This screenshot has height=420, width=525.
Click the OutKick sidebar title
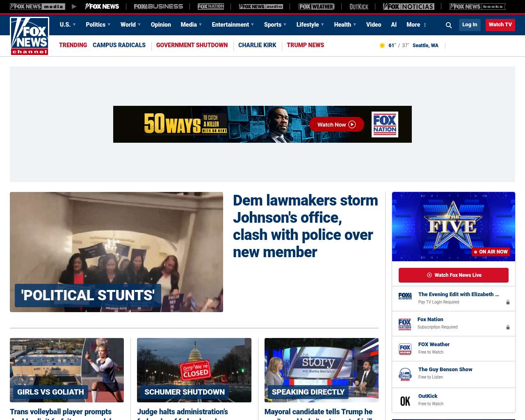click(x=428, y=396)
